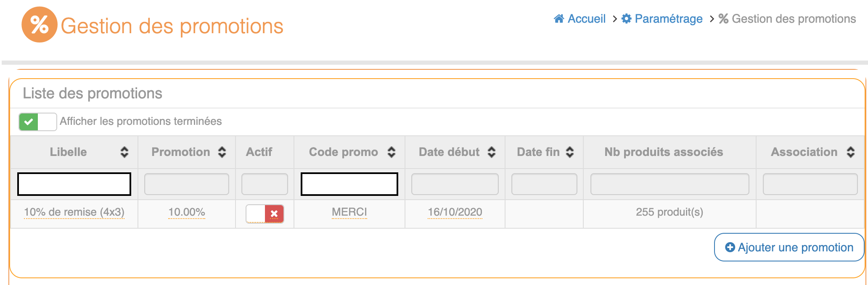Toggle Afficher les promotions terminées switch
This screenshot has height=285, width=868.
[x=37, y=122]
